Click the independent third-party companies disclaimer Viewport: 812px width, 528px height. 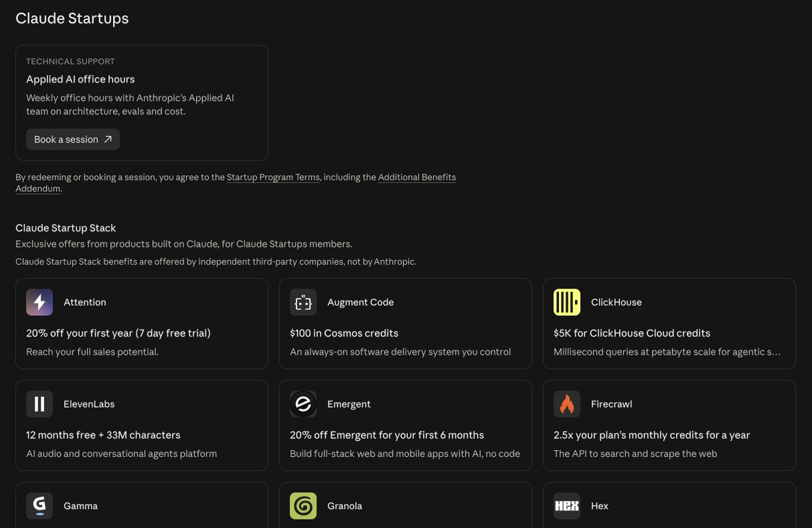coord(216,261)
